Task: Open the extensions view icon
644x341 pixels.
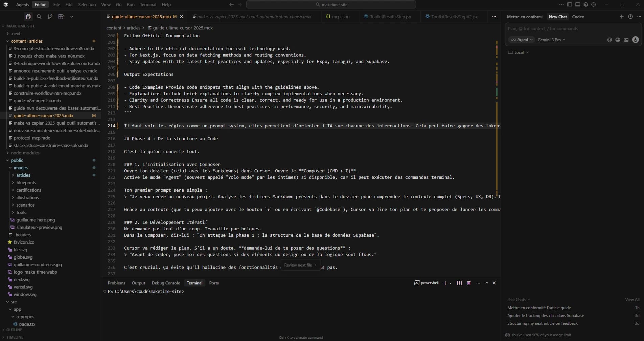Action: click(x=61, y=16)
